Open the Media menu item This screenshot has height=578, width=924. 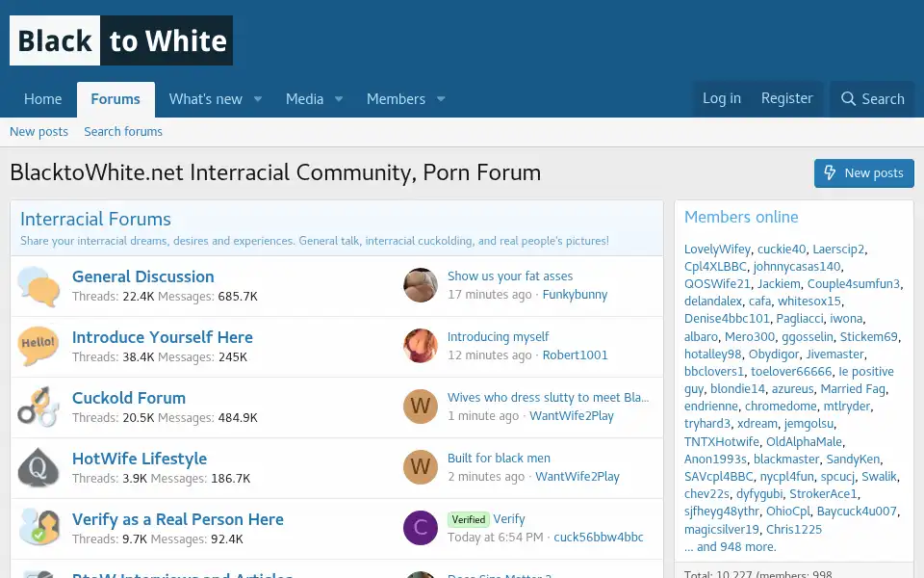pos(305,99)
